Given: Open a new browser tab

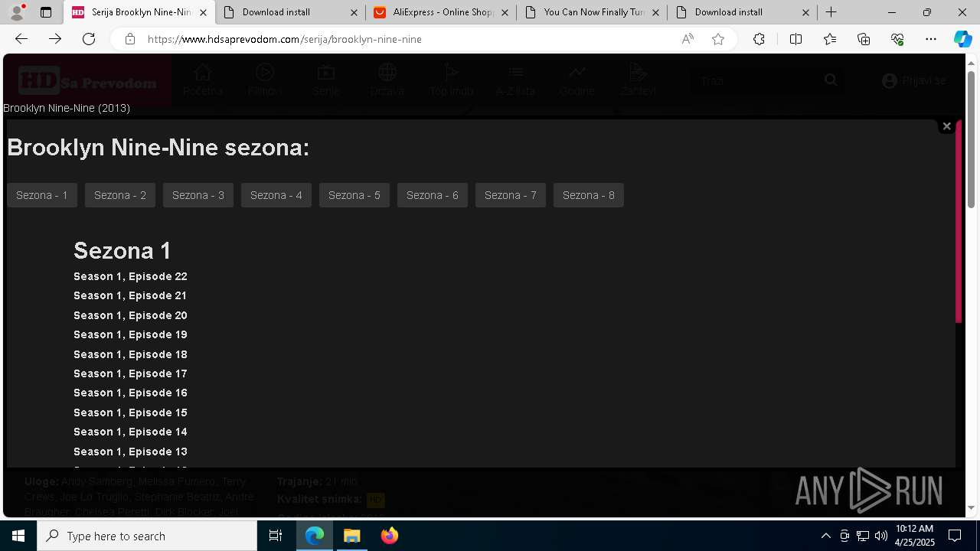Looking at the screenshot, I should (831, 12).
